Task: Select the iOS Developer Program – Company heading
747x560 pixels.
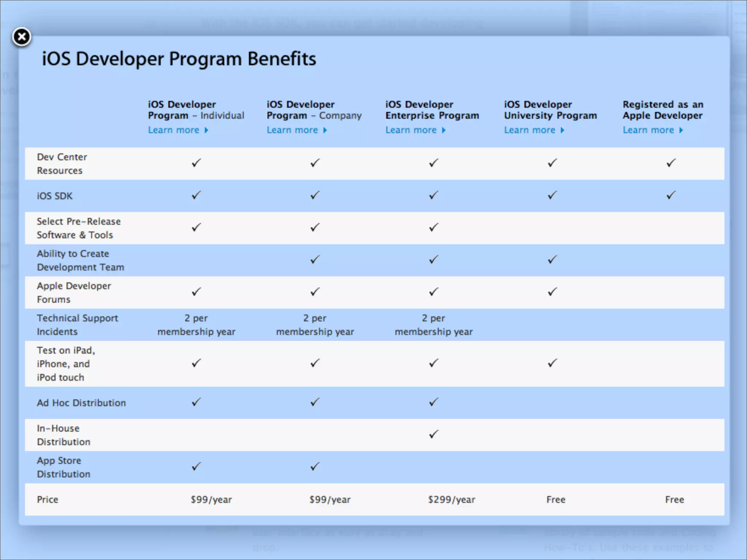Action: 314,110
